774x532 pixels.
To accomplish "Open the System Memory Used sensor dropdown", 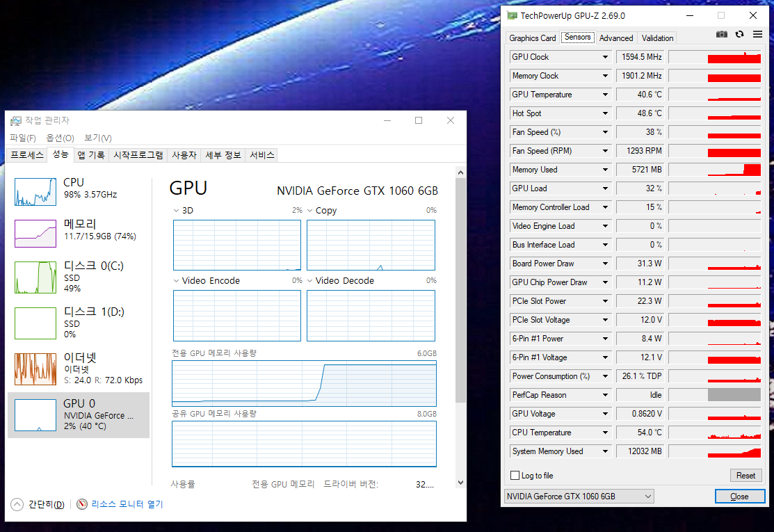I will click(x=605, y=451).
